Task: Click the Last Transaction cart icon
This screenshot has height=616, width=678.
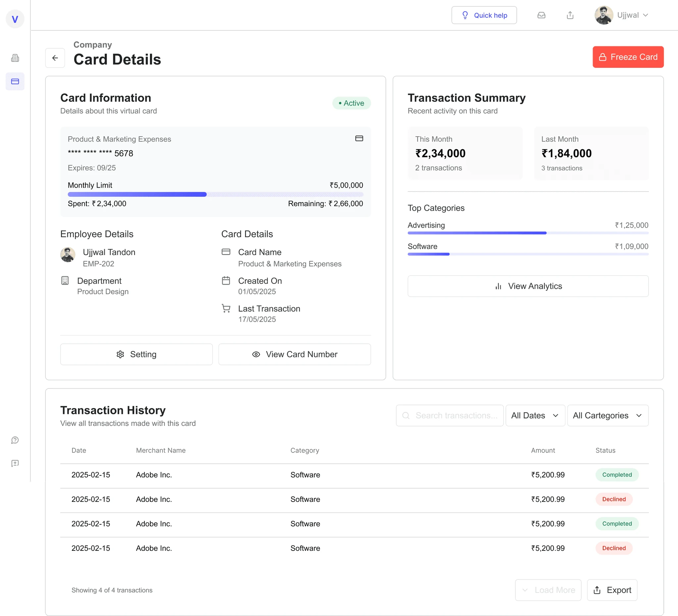Action: [x=226, y=308]
